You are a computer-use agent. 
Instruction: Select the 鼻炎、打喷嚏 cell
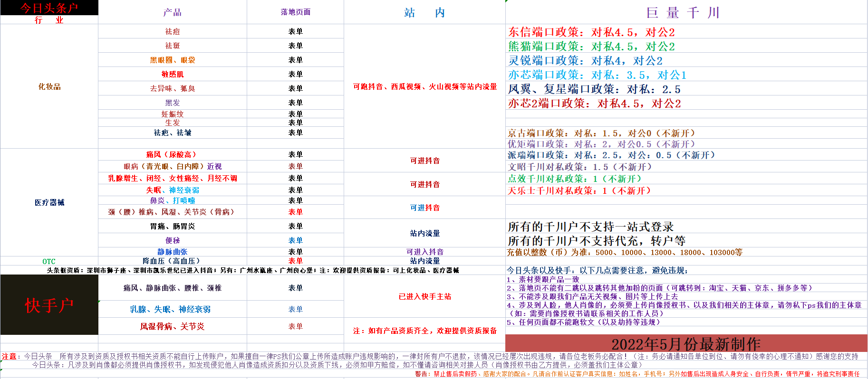173,200
